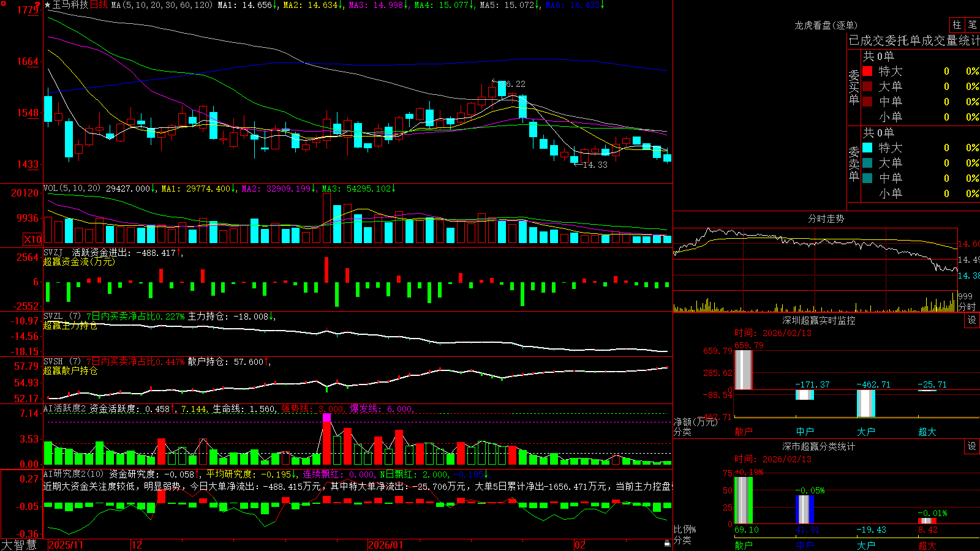Click the star icon before 王马科技

pos(48,5)
